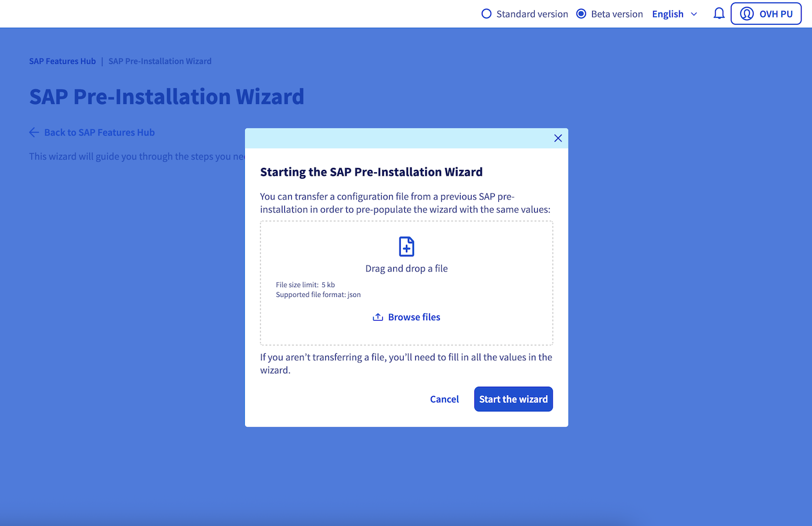Image resolution: width=812 pixels, height=526 pixels.
Task: Click inside the dashed file drop zone
Action: pyautogui.click(x=406, y=283)
